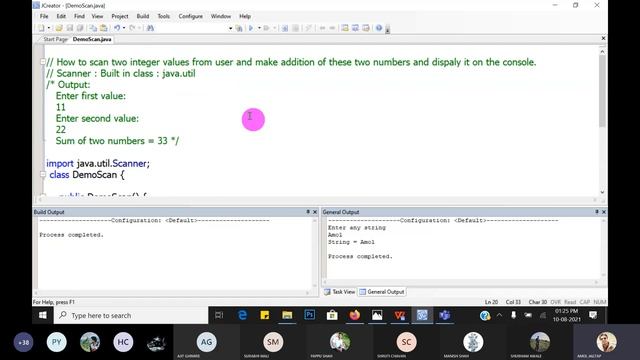Open Firefox from the taskbar
This screenshot has width=640, height=360.
click(354, 315)
